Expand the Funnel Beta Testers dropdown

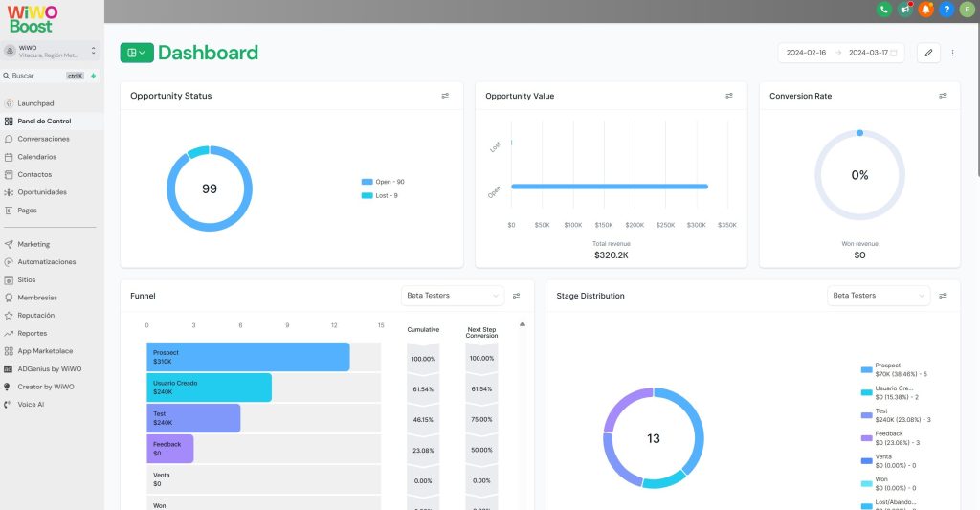click(452, 296)
